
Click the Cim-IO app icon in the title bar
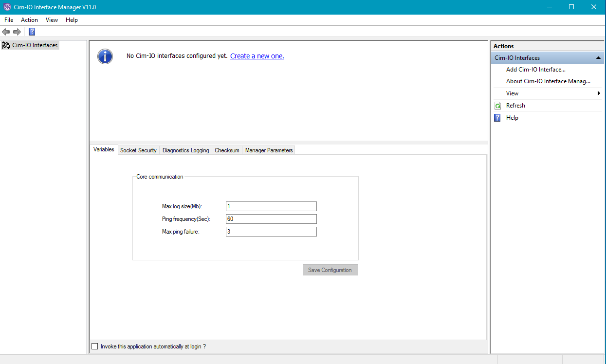[7, 7]
